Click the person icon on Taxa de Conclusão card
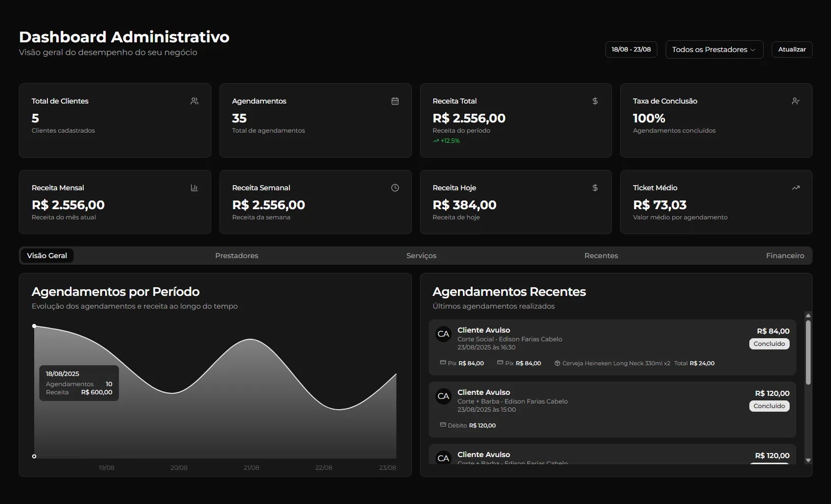Viewport: 831px width, 504px height. point(795,101)
